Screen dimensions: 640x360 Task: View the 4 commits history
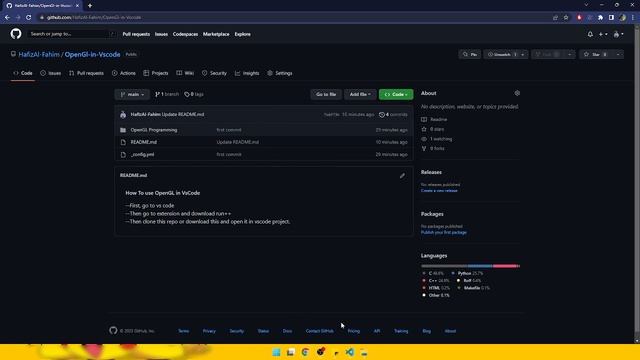(393, 115)
